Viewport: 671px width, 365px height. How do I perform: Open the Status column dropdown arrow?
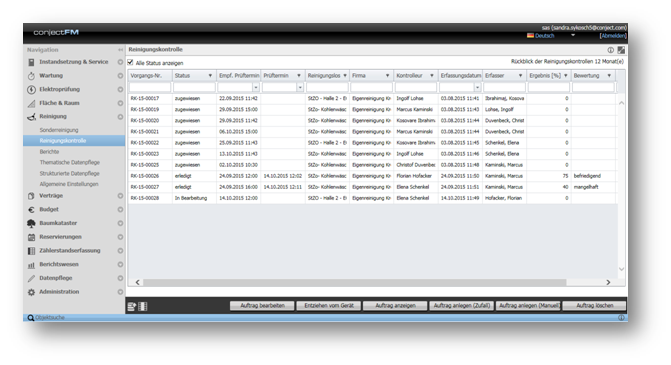[x=210, y=76]
